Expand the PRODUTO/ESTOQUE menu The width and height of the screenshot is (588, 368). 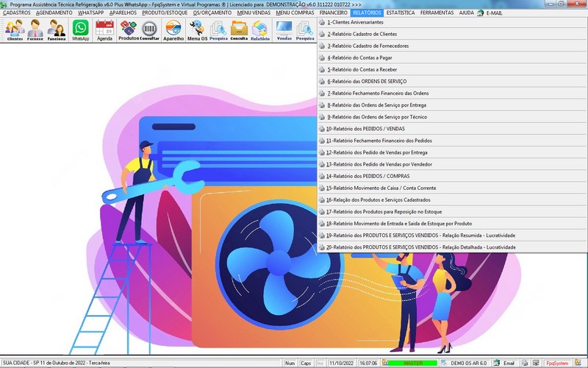(x=165, y=13)
